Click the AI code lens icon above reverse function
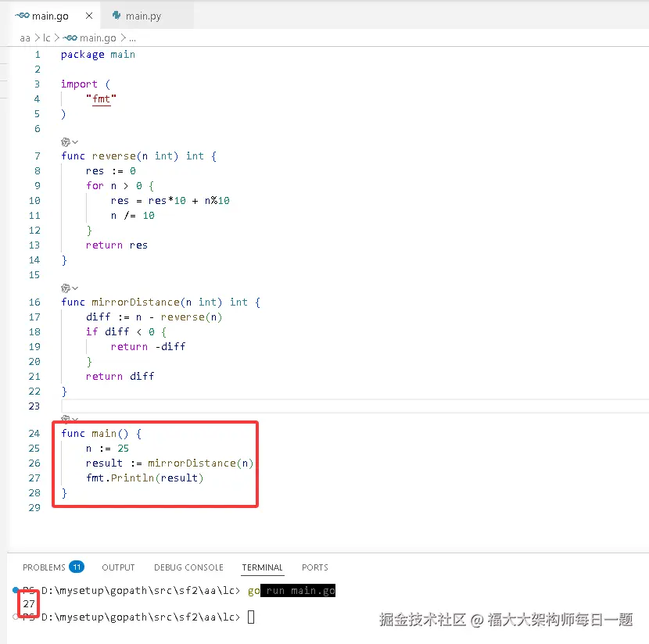 coord(66,142)
